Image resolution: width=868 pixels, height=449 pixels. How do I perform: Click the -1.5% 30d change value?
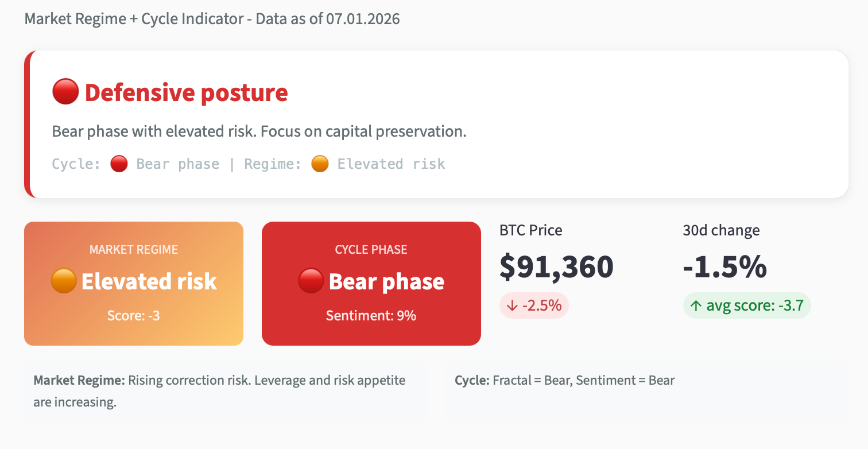tap(724, 266)
